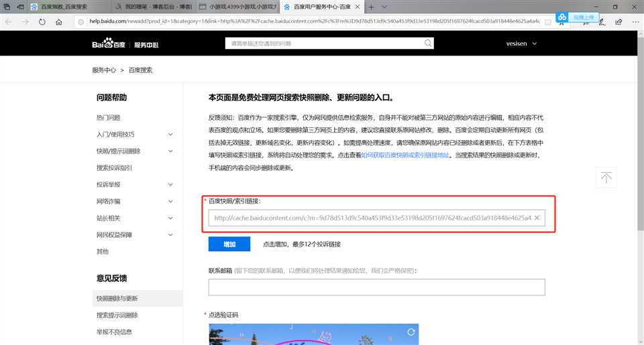Screen dimensions: 644x345
Task: Switch to the 小游戏,4399小游戏 tab
Action: [x=237, y=7]
